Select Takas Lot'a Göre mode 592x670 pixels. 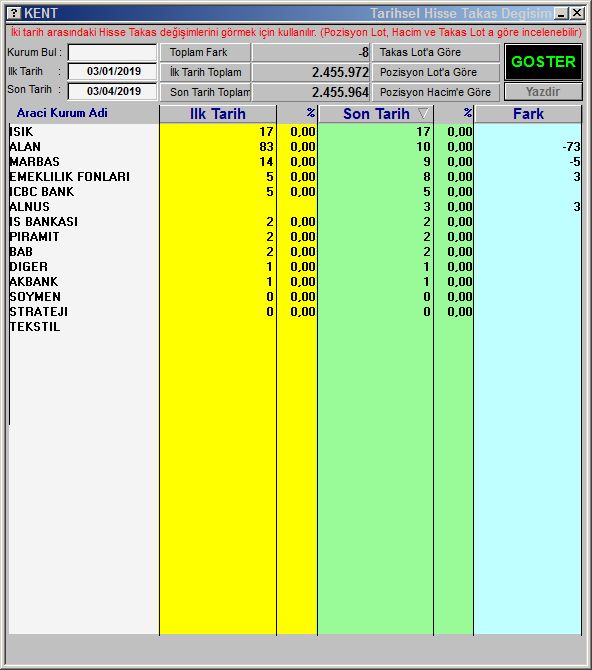(436, 53)
